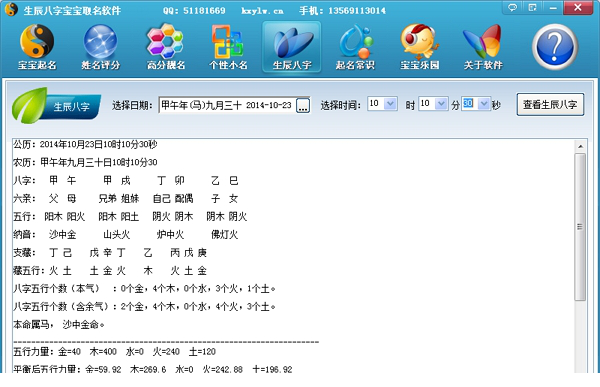Click the chat bubble icon in title bar
The height and width of the screenshot is (387, 600).
[x=512, y=7]
